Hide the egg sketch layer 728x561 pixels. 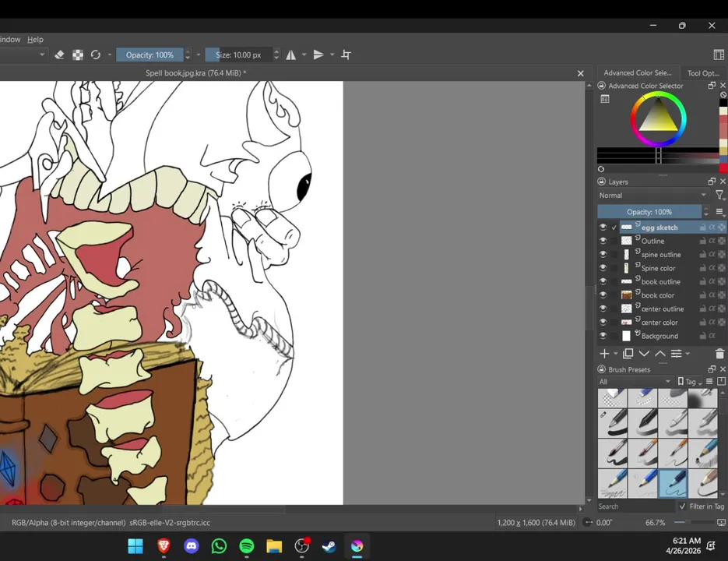(x=603, y=228)
